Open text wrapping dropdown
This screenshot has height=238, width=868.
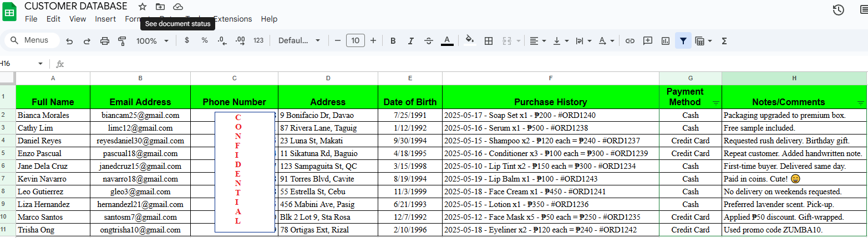583,41
